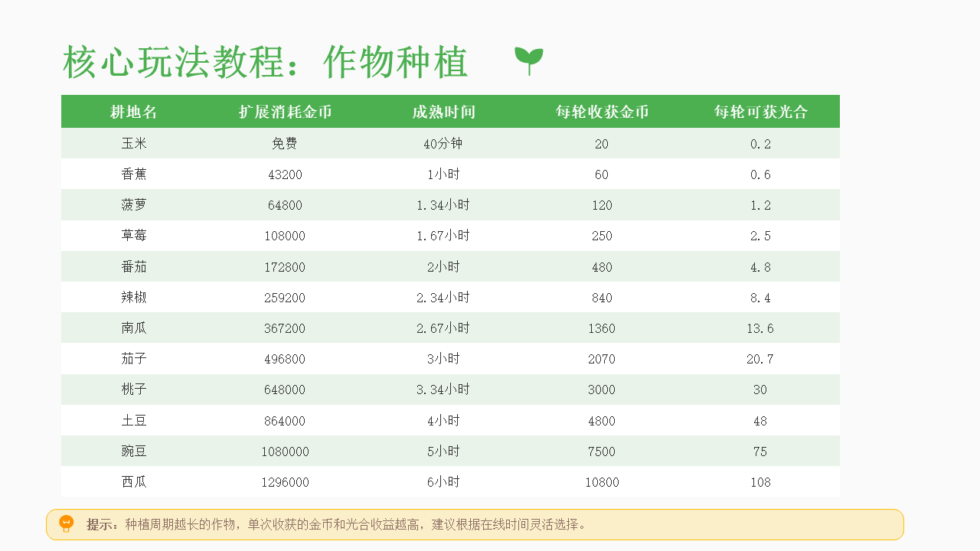Viewport: 980px width, 551px height.
Task: Select the 豌豆 harvest coins cell 7500
Action: 602,452
